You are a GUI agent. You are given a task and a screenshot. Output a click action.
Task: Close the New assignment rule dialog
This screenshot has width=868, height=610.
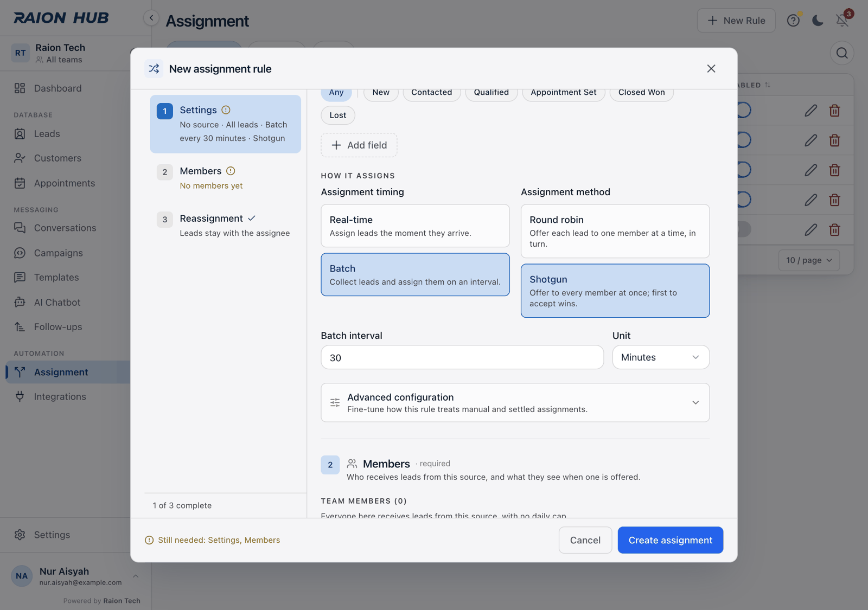pyautogui.click(x=711, y=69)
